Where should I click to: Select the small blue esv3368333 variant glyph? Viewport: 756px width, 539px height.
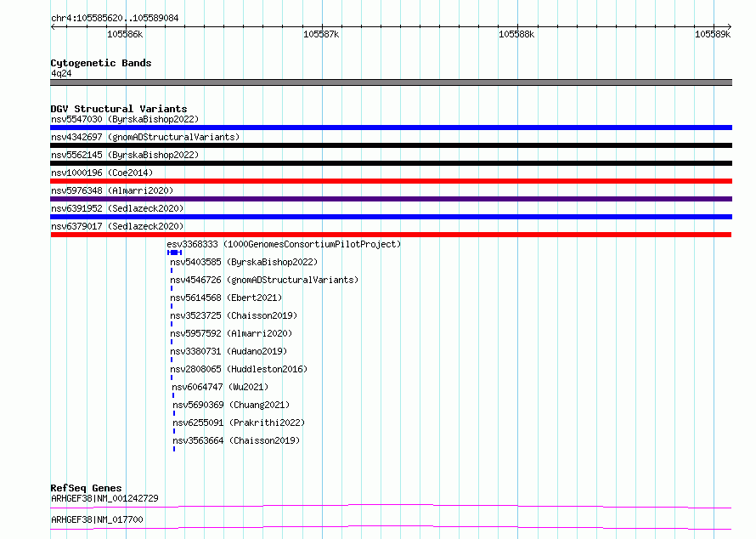coord(174,252)
